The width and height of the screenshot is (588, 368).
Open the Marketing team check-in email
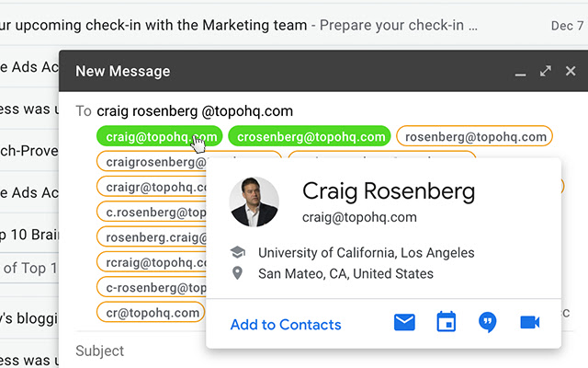[276, 26]
